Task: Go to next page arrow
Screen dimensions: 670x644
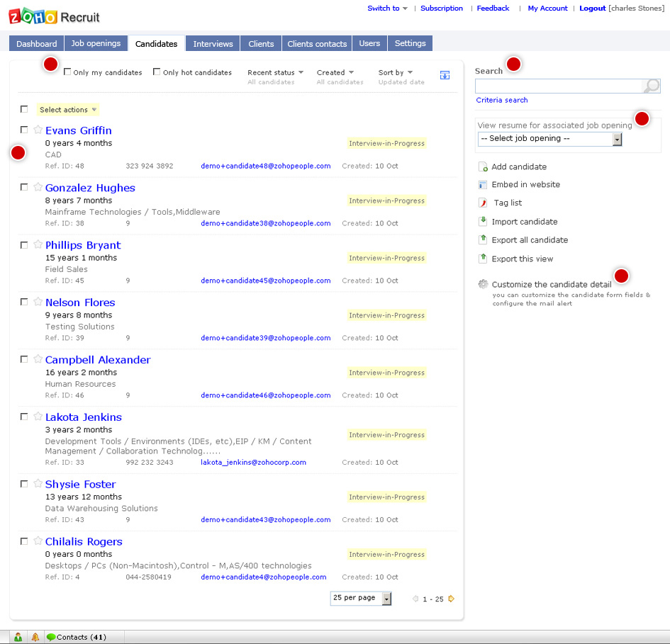Action: tap(451, 599)
